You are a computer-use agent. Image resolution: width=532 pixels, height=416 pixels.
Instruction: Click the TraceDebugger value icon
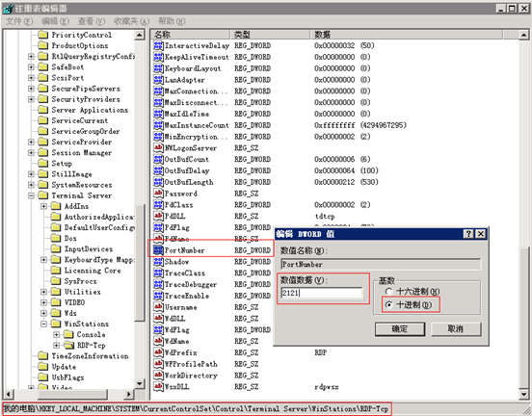158,284
